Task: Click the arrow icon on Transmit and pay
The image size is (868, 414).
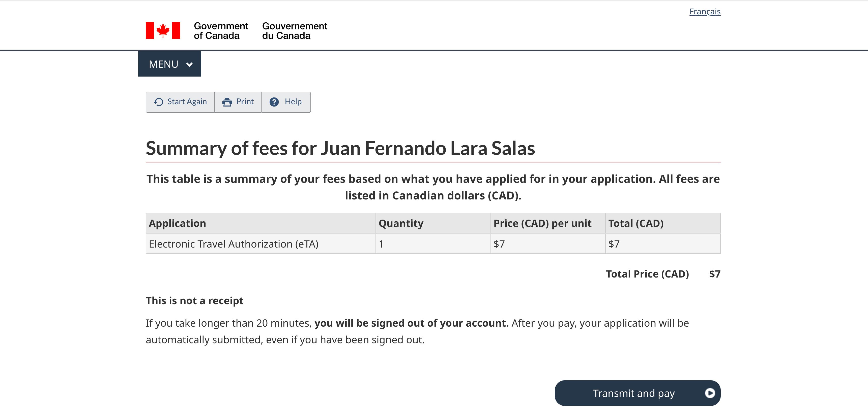Action: pos(710,393)
